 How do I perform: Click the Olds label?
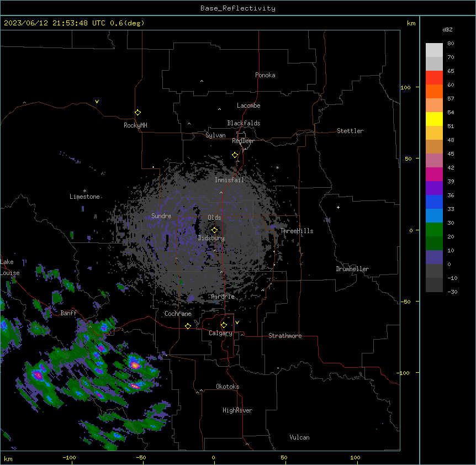click(214, 218)
